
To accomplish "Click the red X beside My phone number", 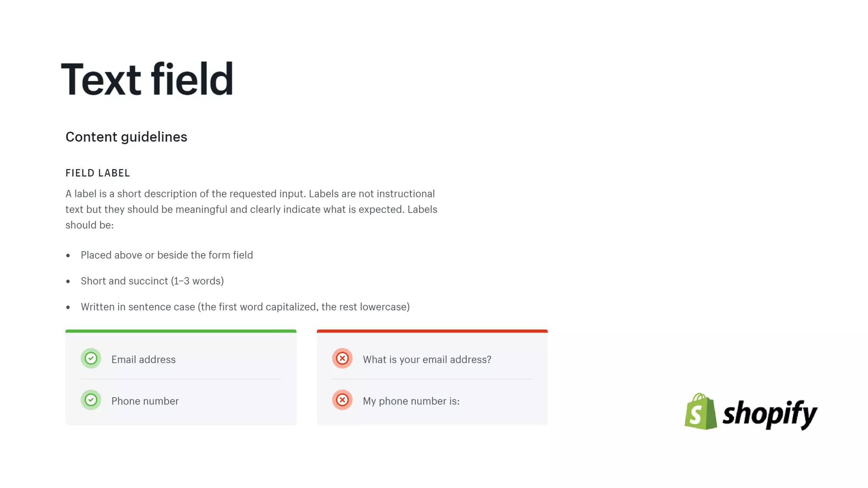I will (x=342, y=400).
